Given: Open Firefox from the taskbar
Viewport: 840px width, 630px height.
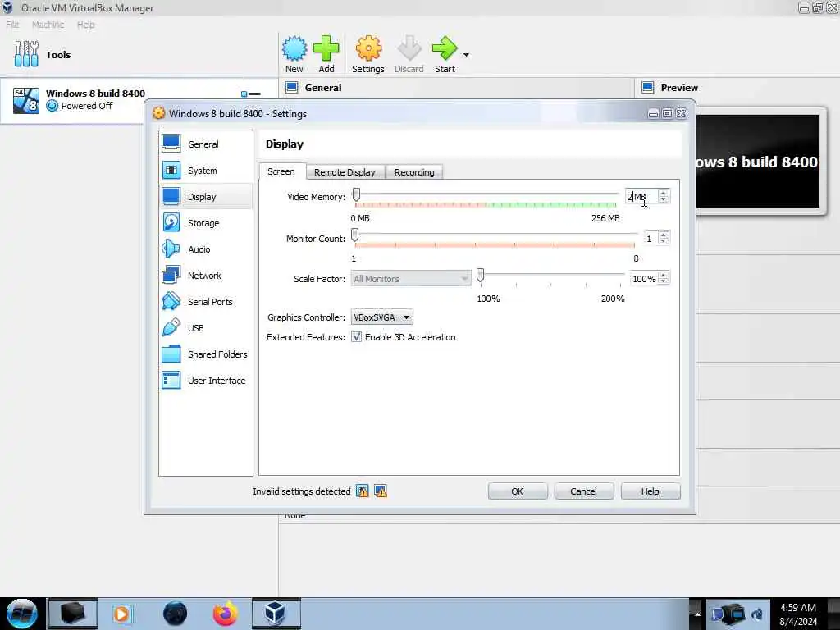Looking at the screenshot, I should 225,614.
